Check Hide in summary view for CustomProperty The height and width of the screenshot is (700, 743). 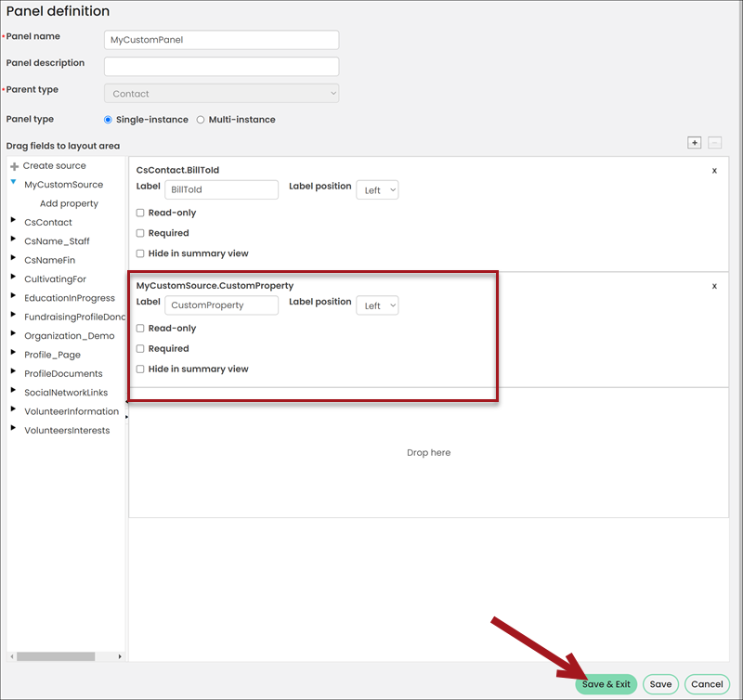tap(140, 369)
